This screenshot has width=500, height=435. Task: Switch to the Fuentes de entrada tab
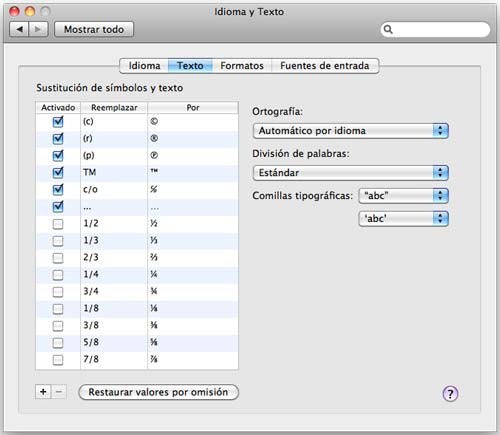(325, 66)
